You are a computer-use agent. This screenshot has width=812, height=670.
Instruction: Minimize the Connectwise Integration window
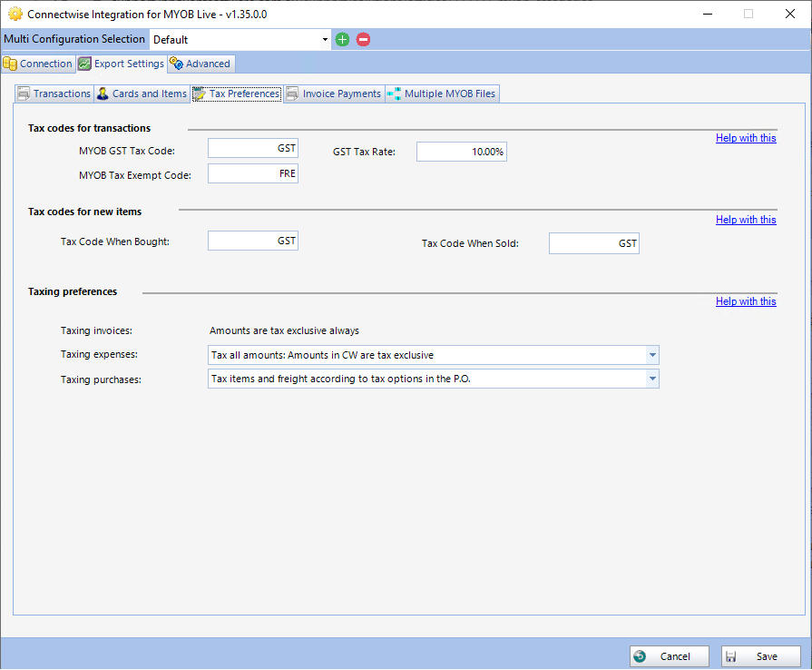[x=708, y=14]
